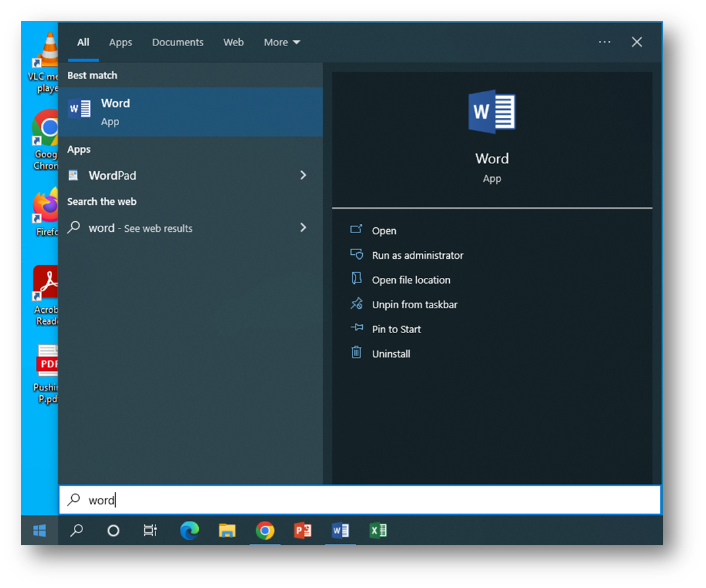
Task: Open Microsoft Edge from the taskbar
Action: 190,530
